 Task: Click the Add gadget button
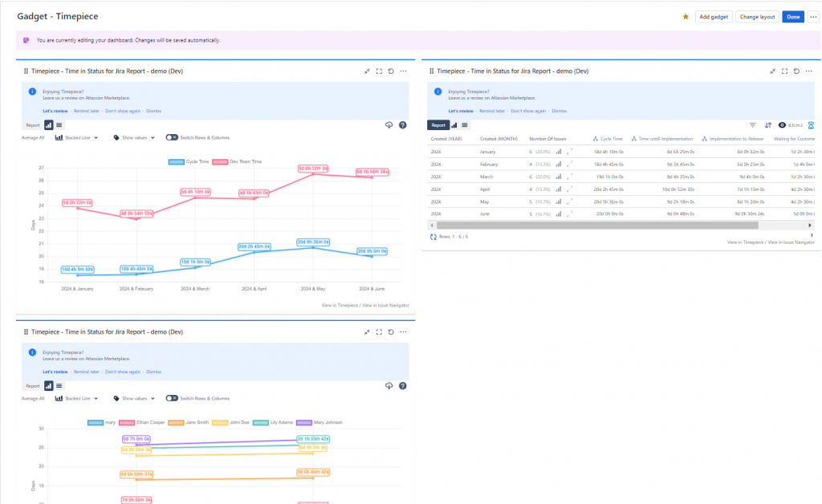point(714,16)
